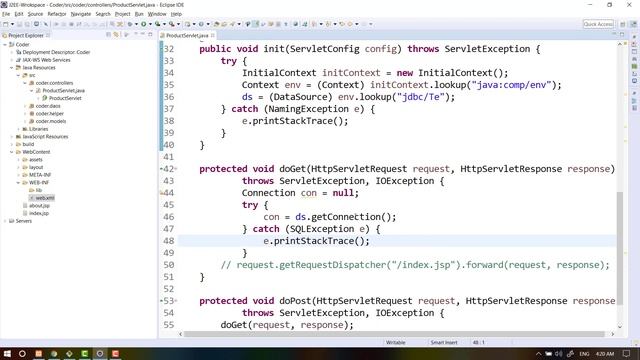The height and width of the screenshot is (360, 640).
Task: Select index.jsp in Project Explorer
Action: 38,213
